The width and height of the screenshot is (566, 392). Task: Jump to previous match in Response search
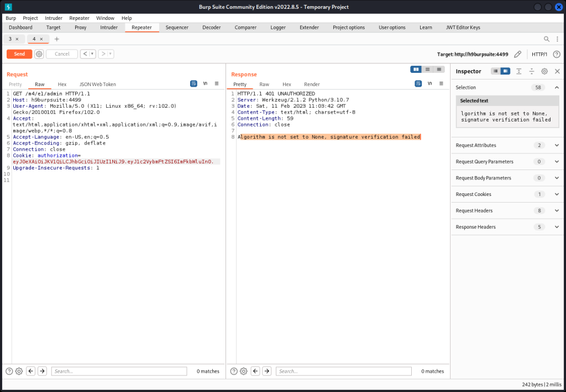tap(255, 371)
